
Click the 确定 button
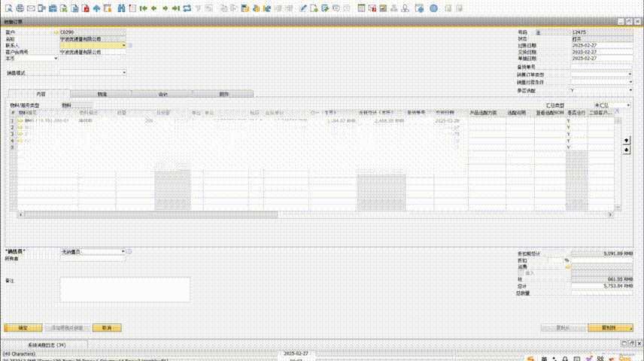tap(23, 328)
